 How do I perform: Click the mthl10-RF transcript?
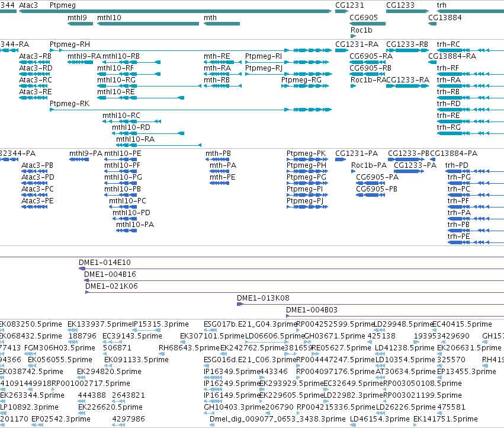[129, 74]
